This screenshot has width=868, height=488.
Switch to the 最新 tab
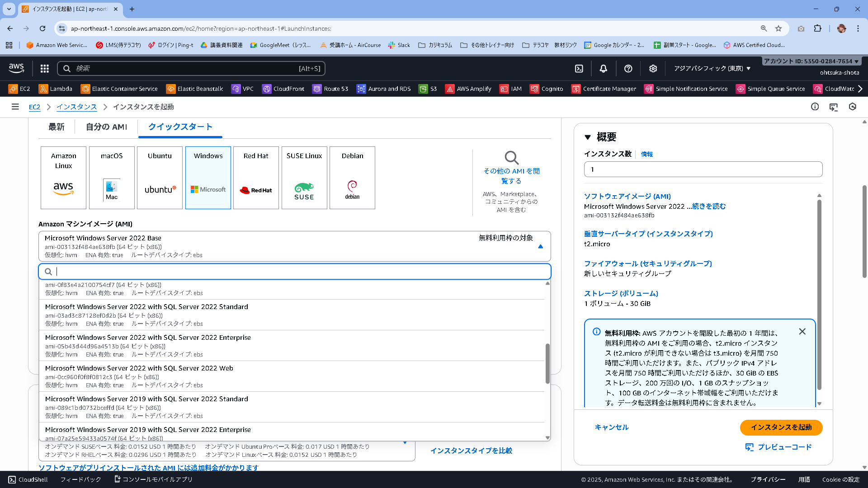pos(57,127)
